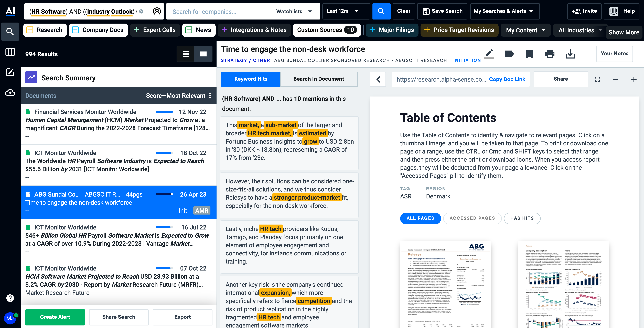The width and height of the screenshot is (644, 328).
Task: Zoom in with the plus icon
Action: (x=634, y=79)
